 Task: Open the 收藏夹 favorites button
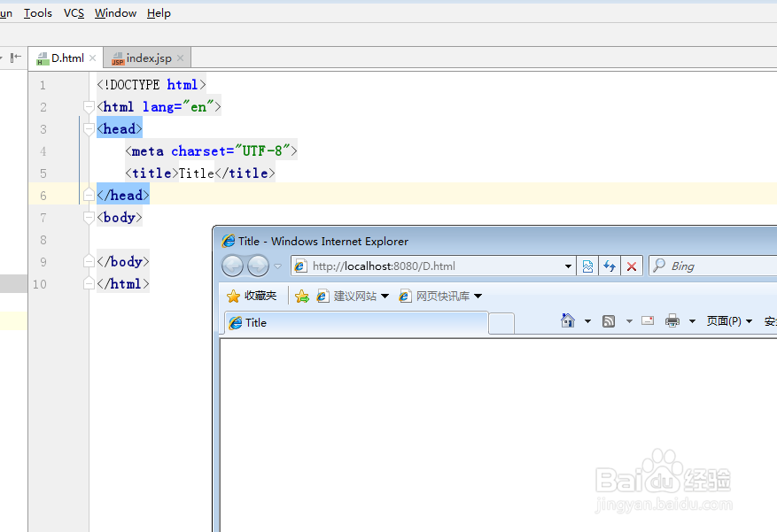[x=252, y=296]
